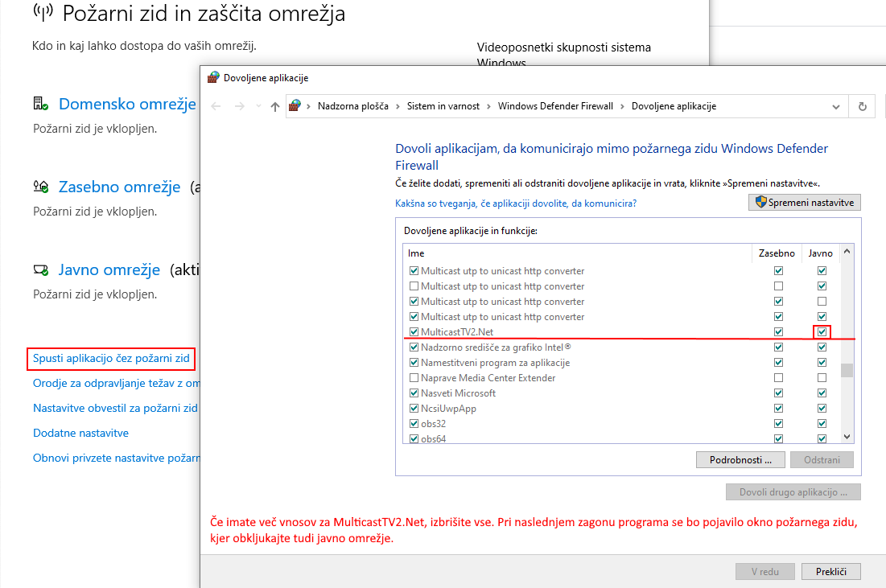
Task: Select Dovoljene aplikacije breadcrumb
Action: click(x=674, y=106)
